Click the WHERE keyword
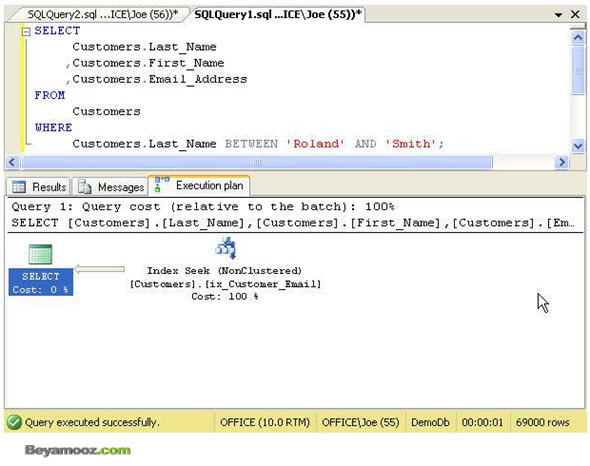The width and height of the screenshot is (590, 466). coord(53,128)
